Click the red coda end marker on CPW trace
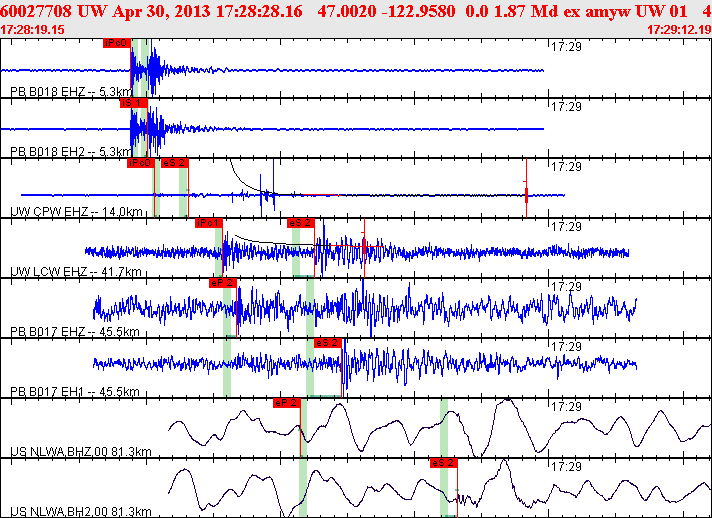 tap(526, 196)
